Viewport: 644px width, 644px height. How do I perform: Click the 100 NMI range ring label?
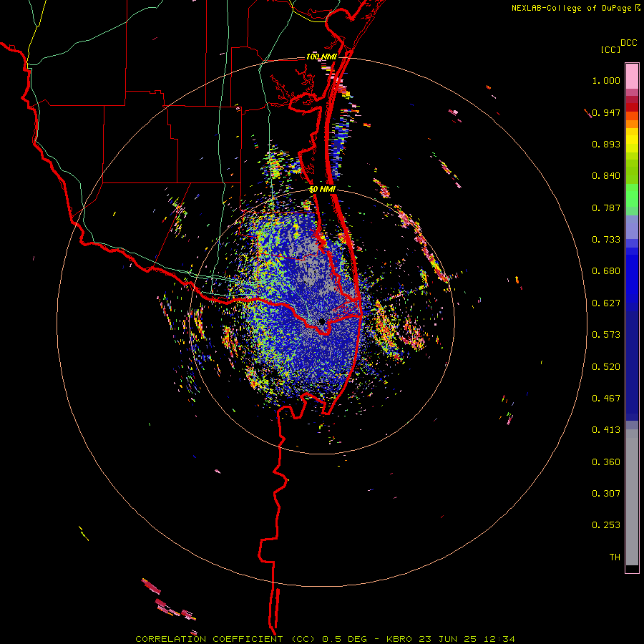pyautogui.click(x=321, y=57)
